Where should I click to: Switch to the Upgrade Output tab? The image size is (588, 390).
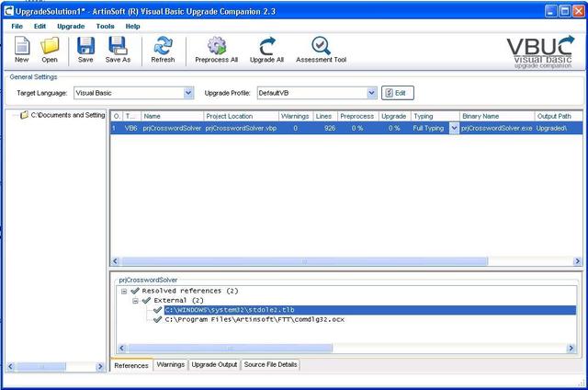pyautogui.click(x=214, y=364)
